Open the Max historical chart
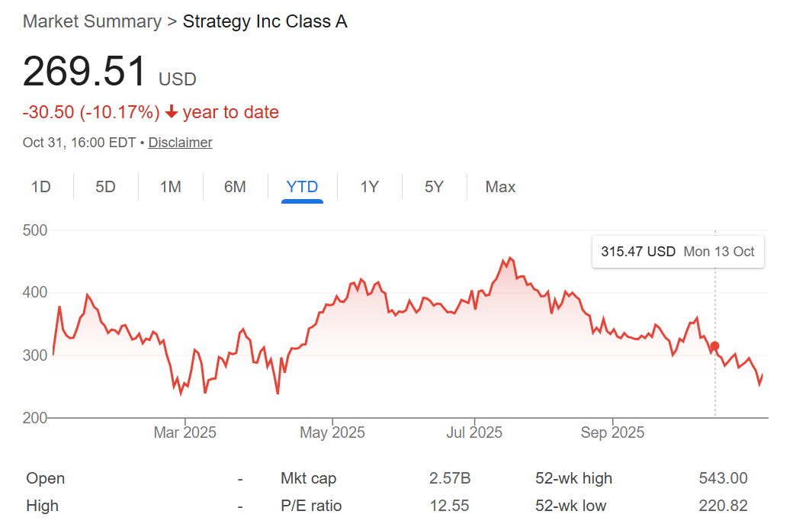The image size is (812, 524). pyautogui.click(x=500, y=186)
